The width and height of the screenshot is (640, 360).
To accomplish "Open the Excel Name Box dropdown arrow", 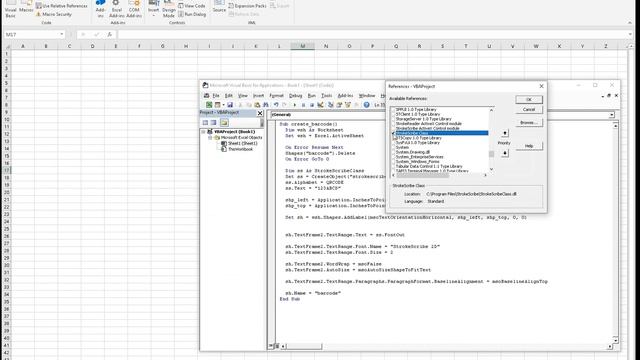I will [x=62, y=35].
